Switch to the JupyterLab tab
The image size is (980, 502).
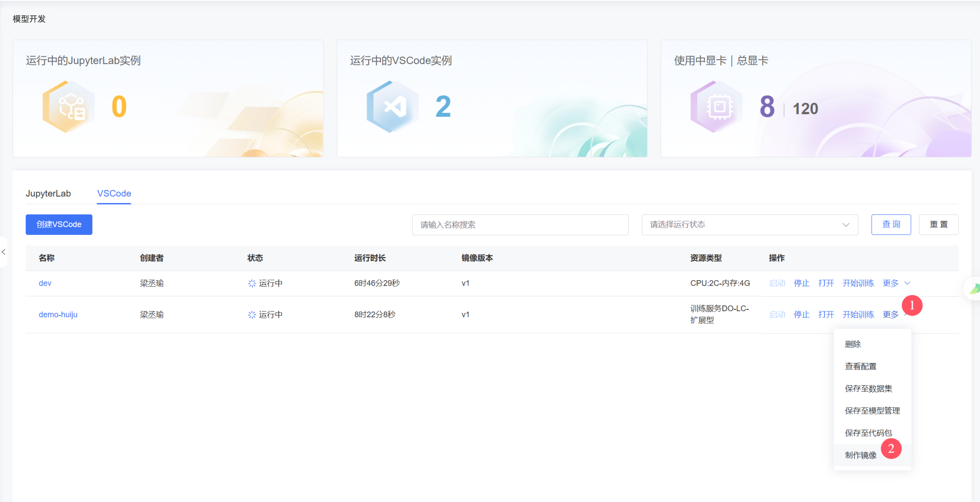pyautogui.click(x=48, y=193)
